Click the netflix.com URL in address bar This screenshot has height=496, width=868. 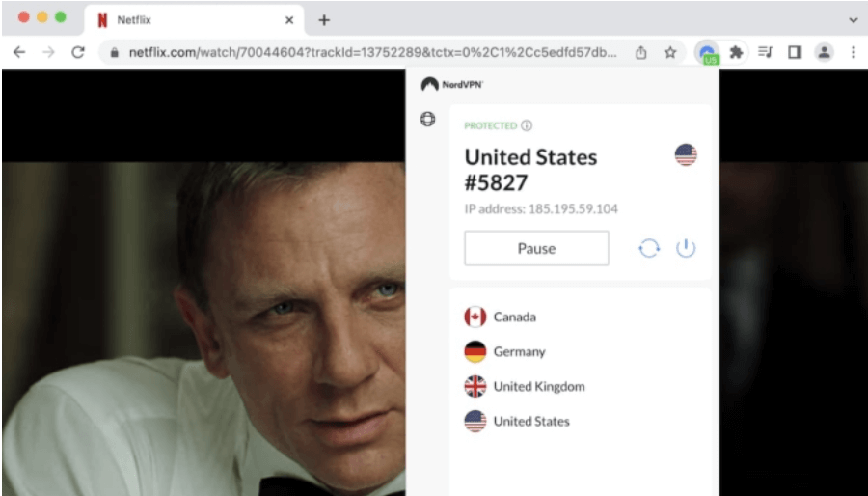click(x=372, y=52)
